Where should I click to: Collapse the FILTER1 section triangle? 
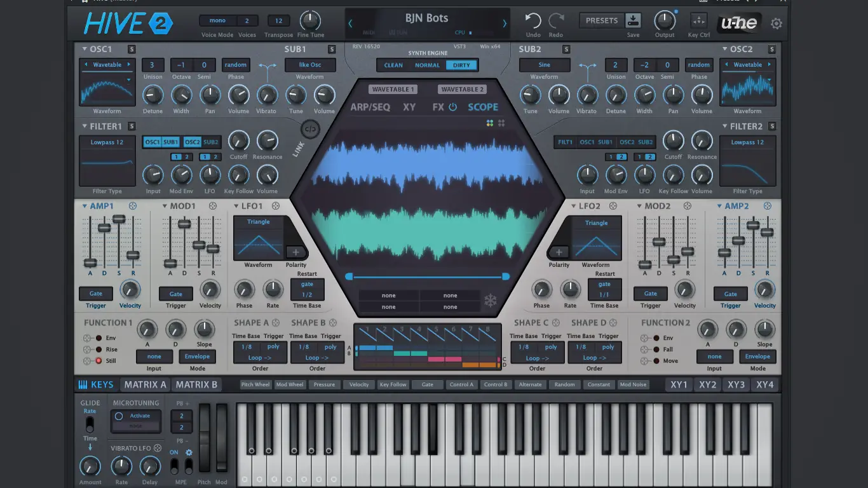point(85,126)
